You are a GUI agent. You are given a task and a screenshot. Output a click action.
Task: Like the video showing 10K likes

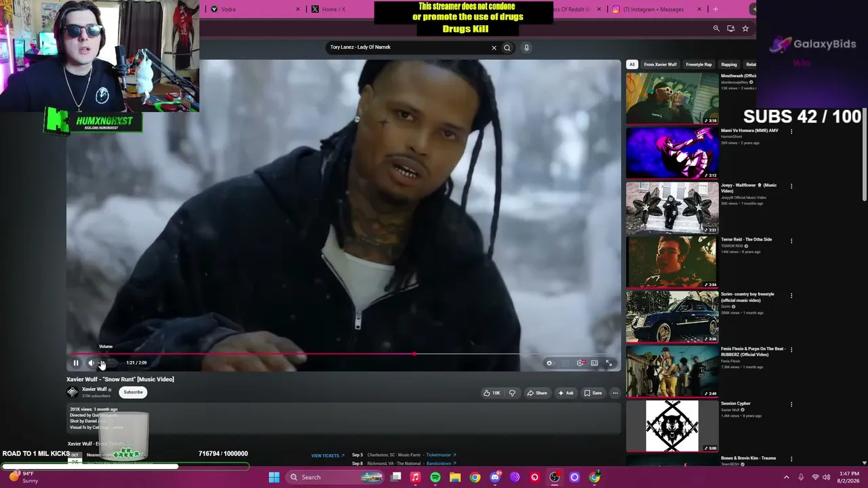492,393
